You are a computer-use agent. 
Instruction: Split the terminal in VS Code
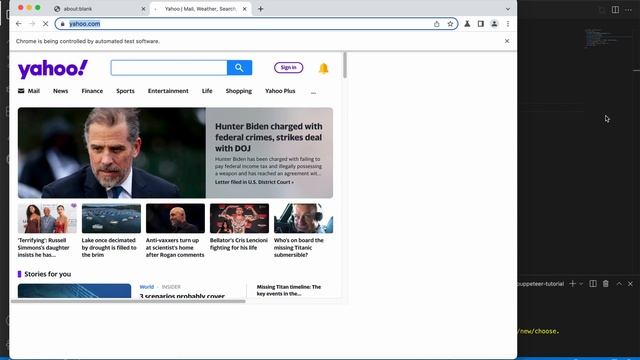point(593,284)
